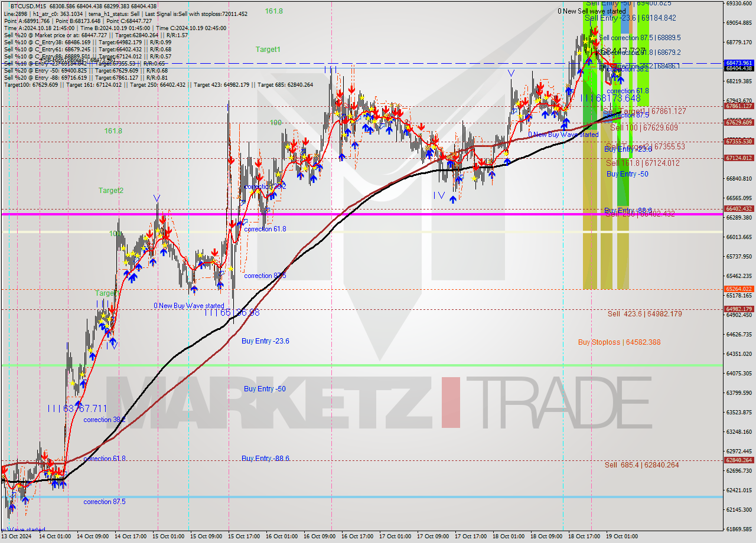
Task: Click the '13 Oct 2024' date on the time axis
Action: (x=17, y=537)
